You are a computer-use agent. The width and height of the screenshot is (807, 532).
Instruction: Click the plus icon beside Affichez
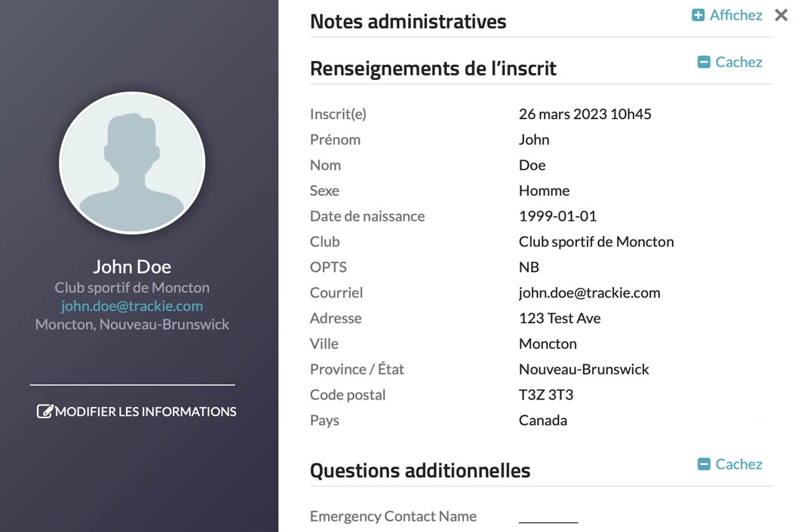[698, 15]
